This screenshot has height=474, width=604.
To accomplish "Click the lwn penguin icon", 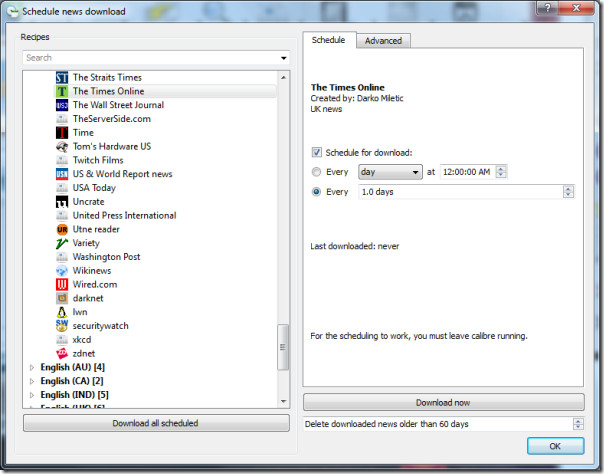I will coord(62,312).
